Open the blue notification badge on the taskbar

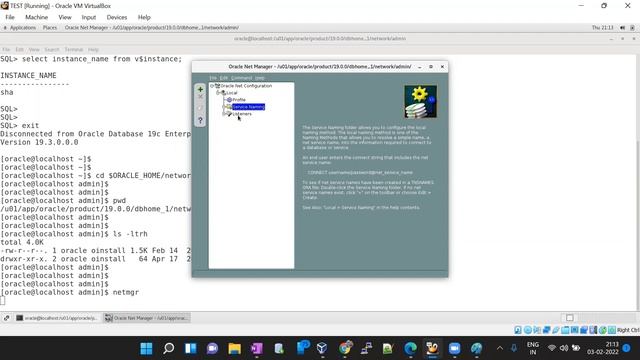tap(627, 348)
